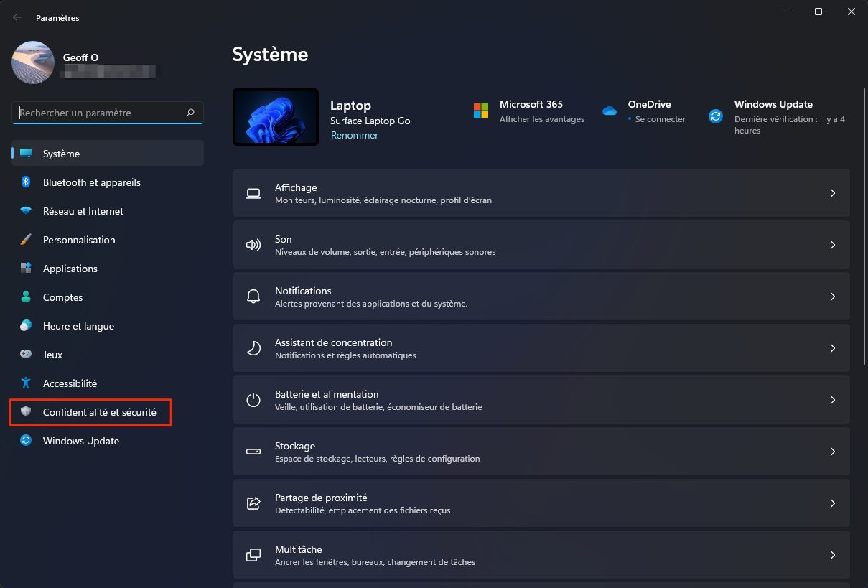The height and width of the screenshot is (588, 868).
Task: Click the Accessibilité figure icon
Action: tap(26, 383)
